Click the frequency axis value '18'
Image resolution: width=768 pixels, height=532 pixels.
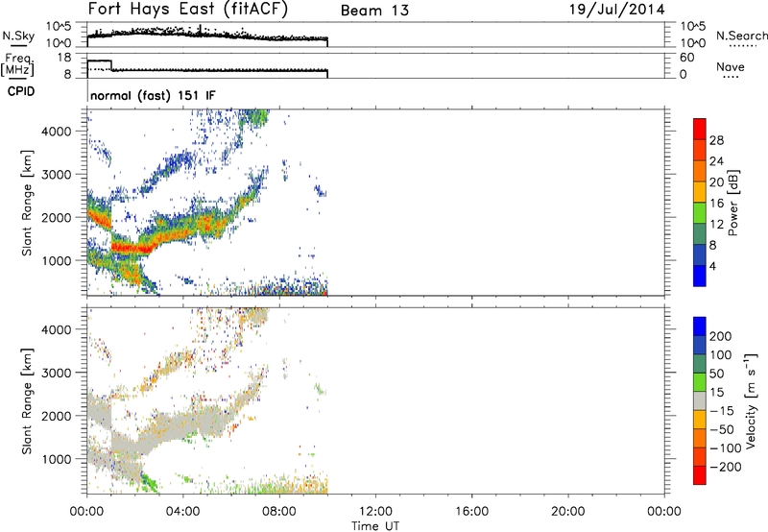click(63, 58)
